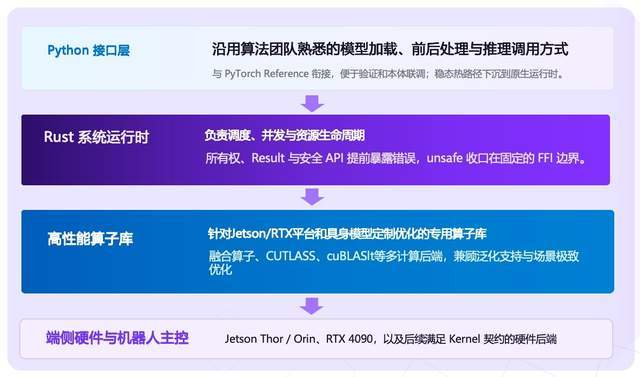Select the 高性能算子库 title
Screen dimensions: 640x377
pos(90,239)
